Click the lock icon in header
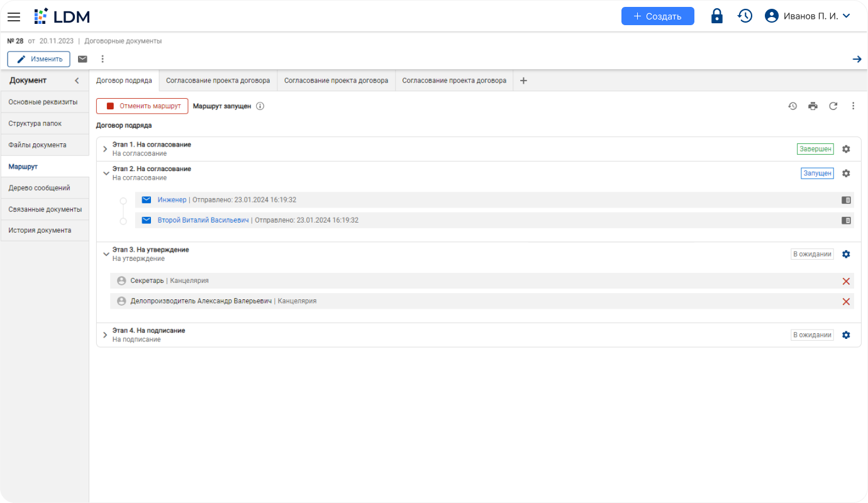The image size is (868, 503). point(716,16)
